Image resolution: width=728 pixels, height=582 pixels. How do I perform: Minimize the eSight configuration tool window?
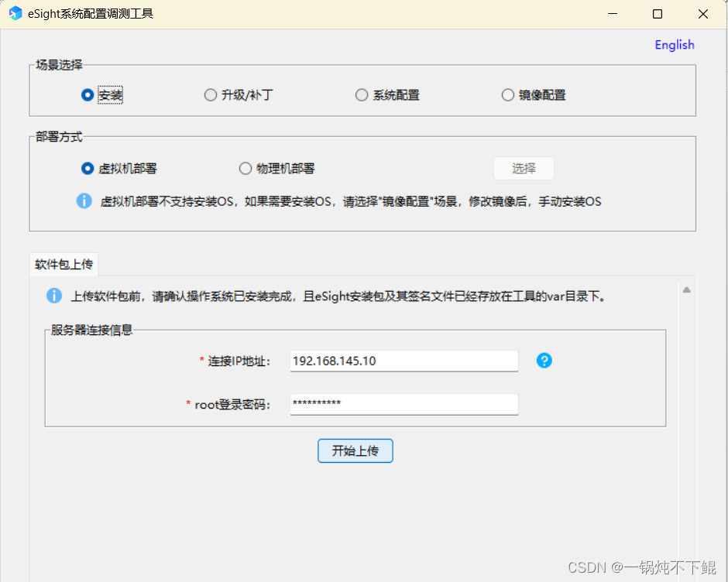tap(612, 13)
